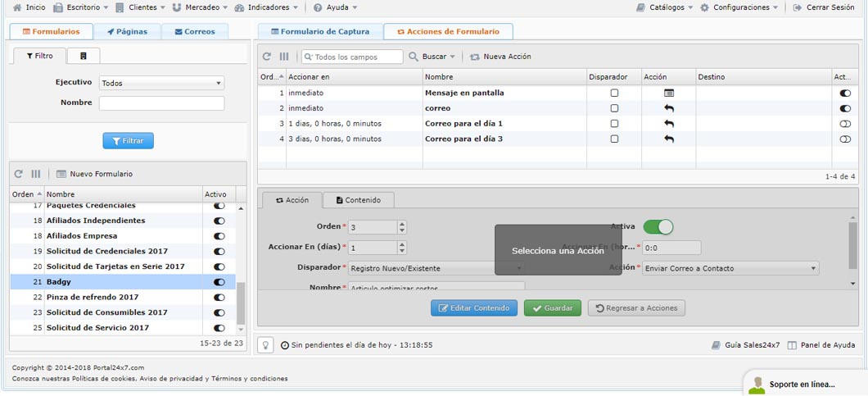868x396 pixels.
Task: Toggle the Activa switch in action form
Action: 658,226
